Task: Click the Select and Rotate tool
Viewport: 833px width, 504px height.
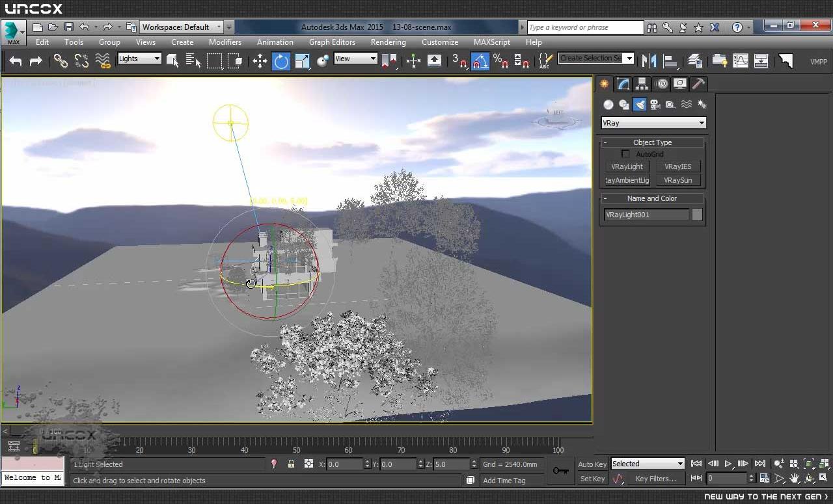Action: (x=281, y=61)
